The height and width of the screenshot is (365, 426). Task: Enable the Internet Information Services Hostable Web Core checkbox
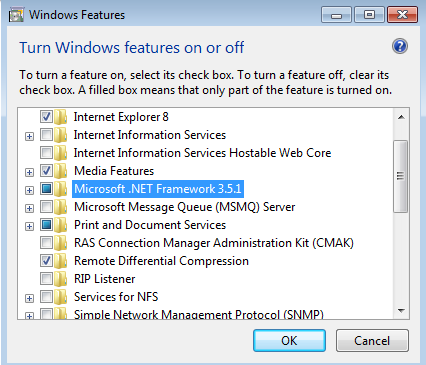[x=46, y=153]
